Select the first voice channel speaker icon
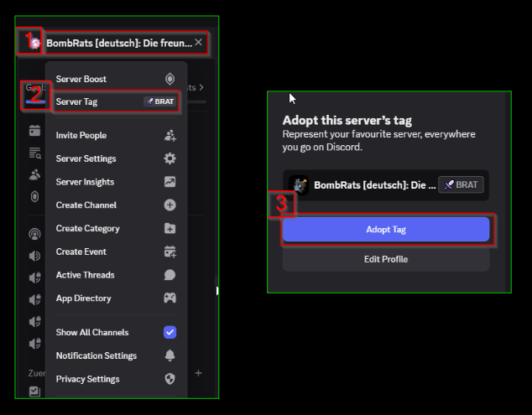 34,256
